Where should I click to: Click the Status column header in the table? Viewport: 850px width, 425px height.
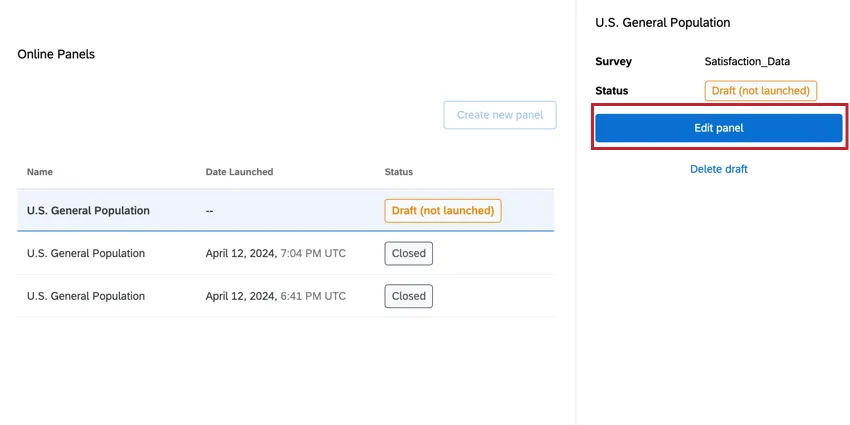coord(398,172)
